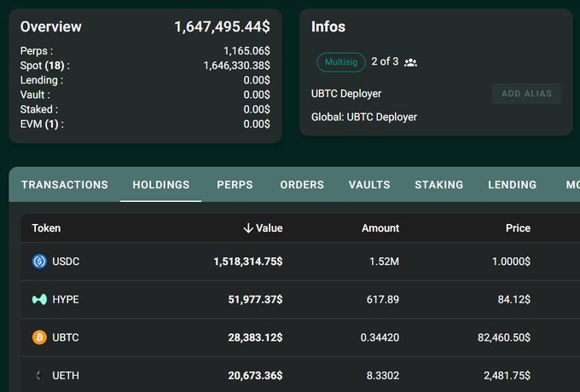
Task: Click the Spot (18) label
Action: (44, 66)
